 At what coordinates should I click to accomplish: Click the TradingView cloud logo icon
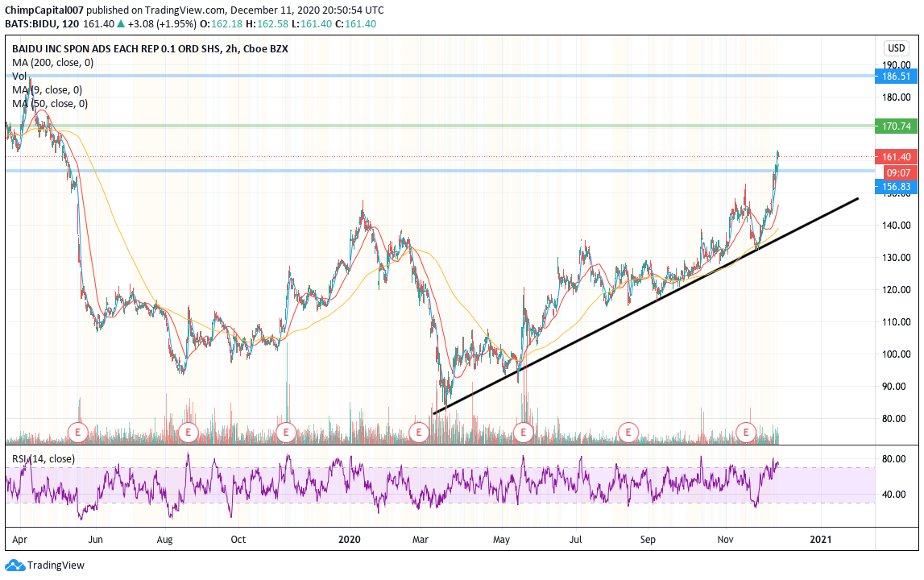pyautogui.click(x=15, y=565)
